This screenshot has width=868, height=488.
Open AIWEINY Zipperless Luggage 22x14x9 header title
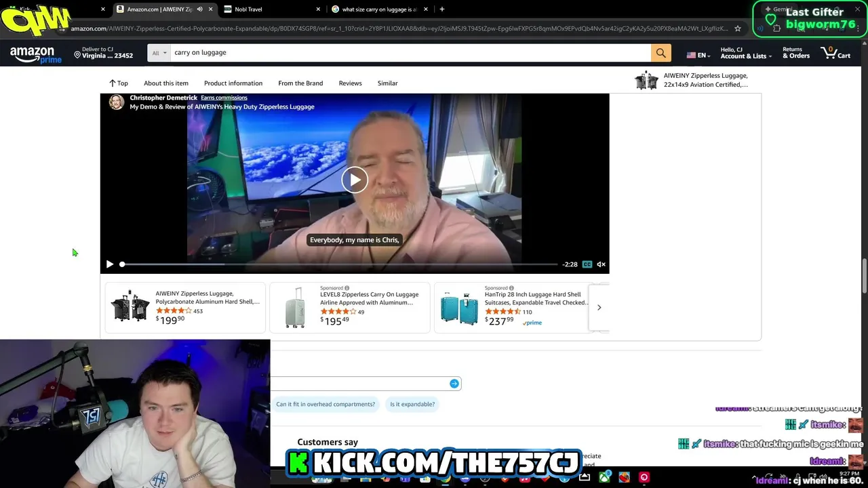705,80
